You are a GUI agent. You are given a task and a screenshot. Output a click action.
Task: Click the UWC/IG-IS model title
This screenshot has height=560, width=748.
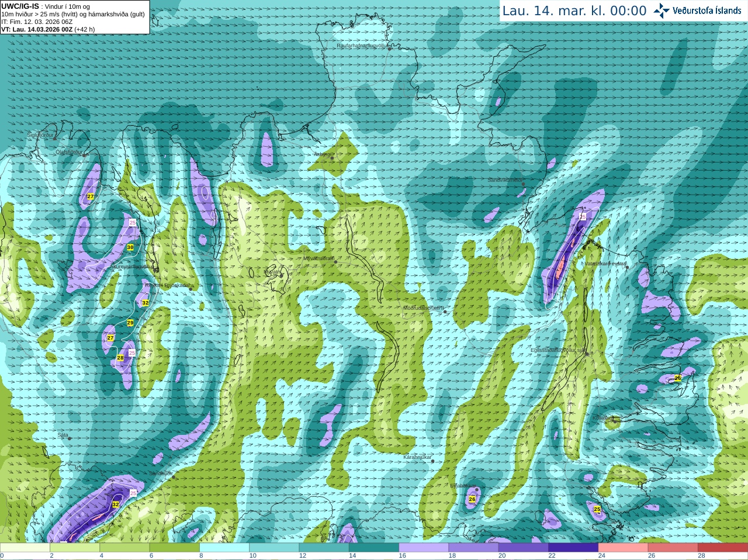(20, 6)
